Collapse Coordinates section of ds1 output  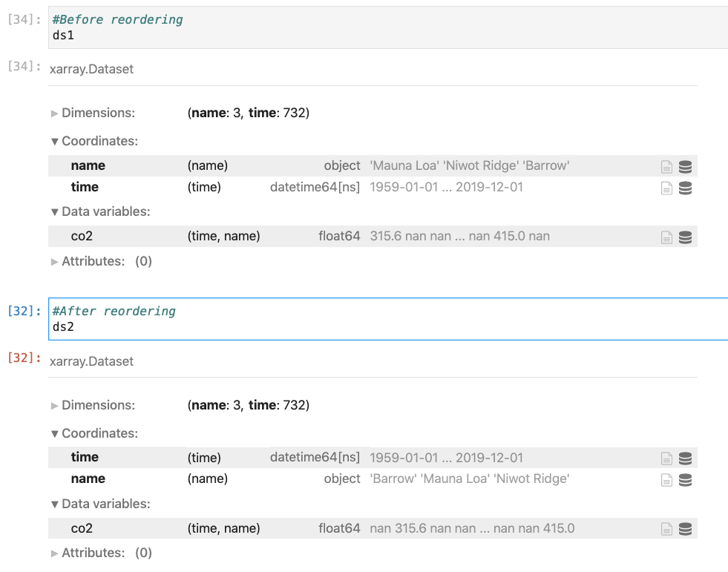pyautogui.click(x=94, y=141)
